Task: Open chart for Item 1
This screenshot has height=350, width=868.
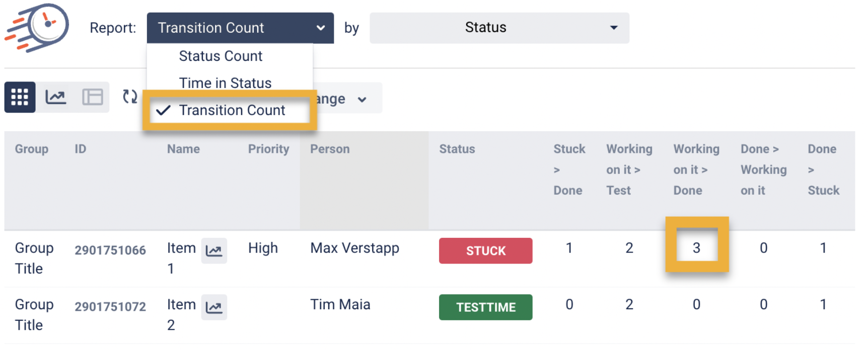Action: click(214, 251)
